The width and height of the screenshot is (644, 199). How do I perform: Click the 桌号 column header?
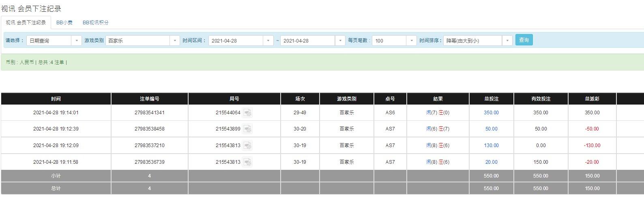(390, 99)
